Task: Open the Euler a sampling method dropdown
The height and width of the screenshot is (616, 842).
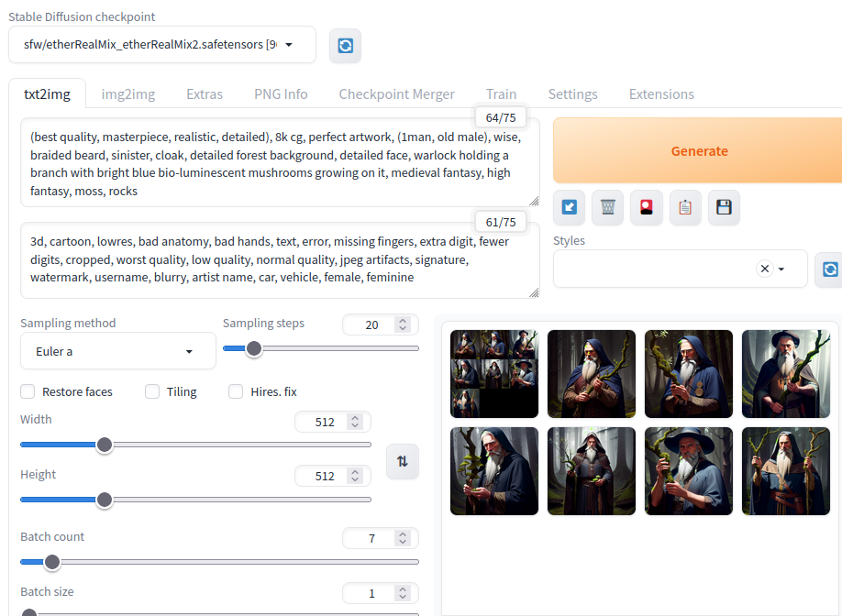Action: pyautogui.click(x=118, y=351)
